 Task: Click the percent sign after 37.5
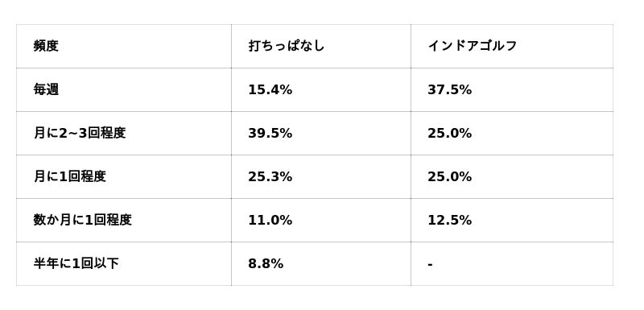pyautogui.click(x=466, y=89)
